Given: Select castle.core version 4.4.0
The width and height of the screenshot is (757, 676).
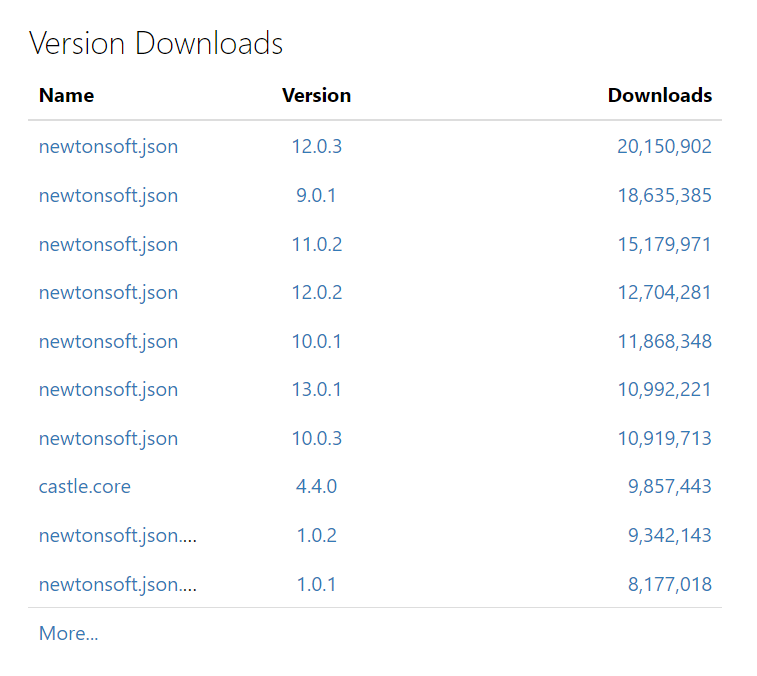Looking at the screenshot, I should (316, 487).
